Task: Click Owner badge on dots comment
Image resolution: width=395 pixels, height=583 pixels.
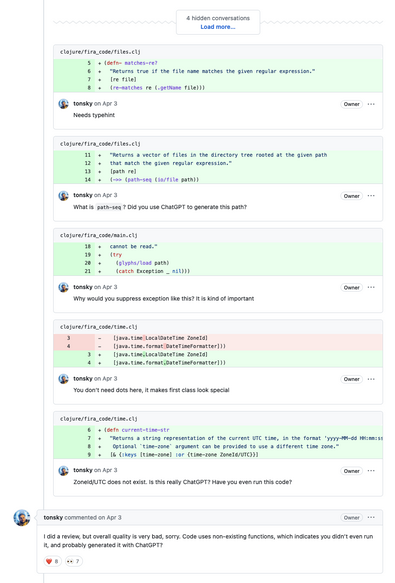Action: tap(351, 379)
